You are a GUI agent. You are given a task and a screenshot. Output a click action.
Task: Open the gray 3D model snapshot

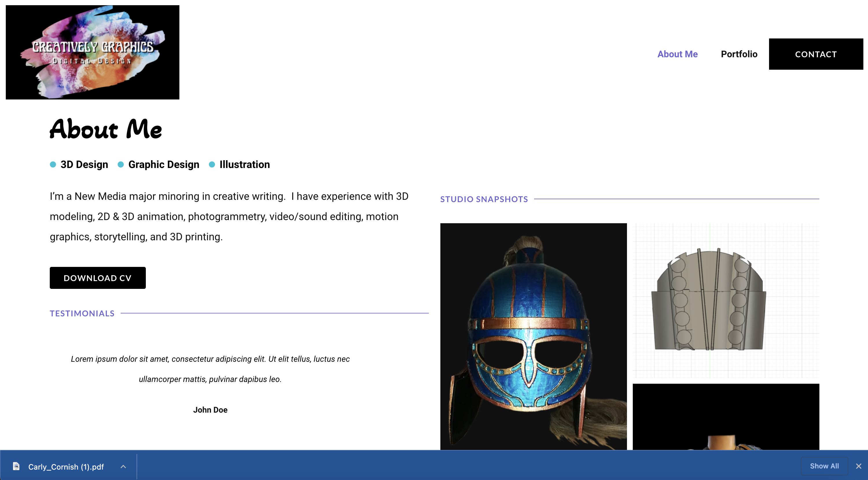coord(725,300)
